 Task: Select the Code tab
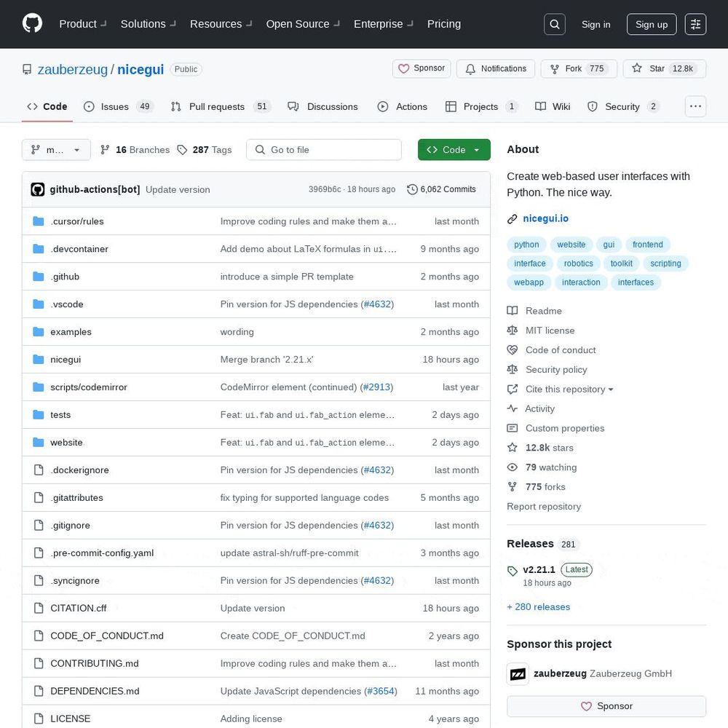tap(47, 107)
